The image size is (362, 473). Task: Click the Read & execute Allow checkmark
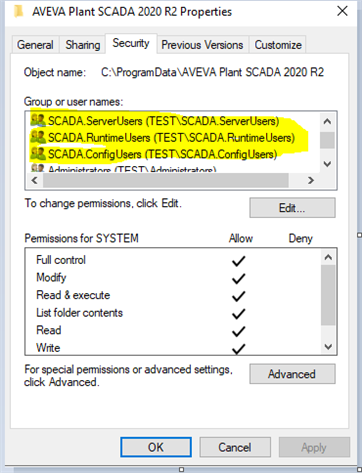pyautogui.click(x=239, y=296)
